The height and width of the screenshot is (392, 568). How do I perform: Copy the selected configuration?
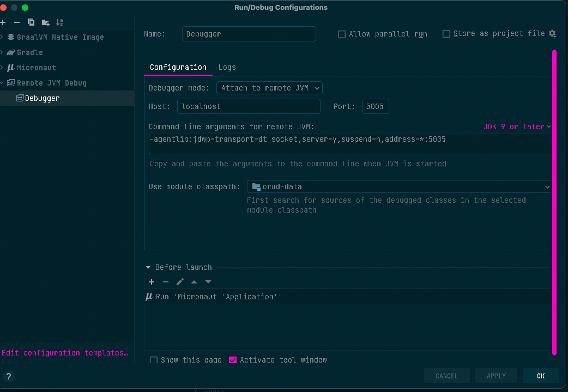pyautogui.click(x=31, y=22)
